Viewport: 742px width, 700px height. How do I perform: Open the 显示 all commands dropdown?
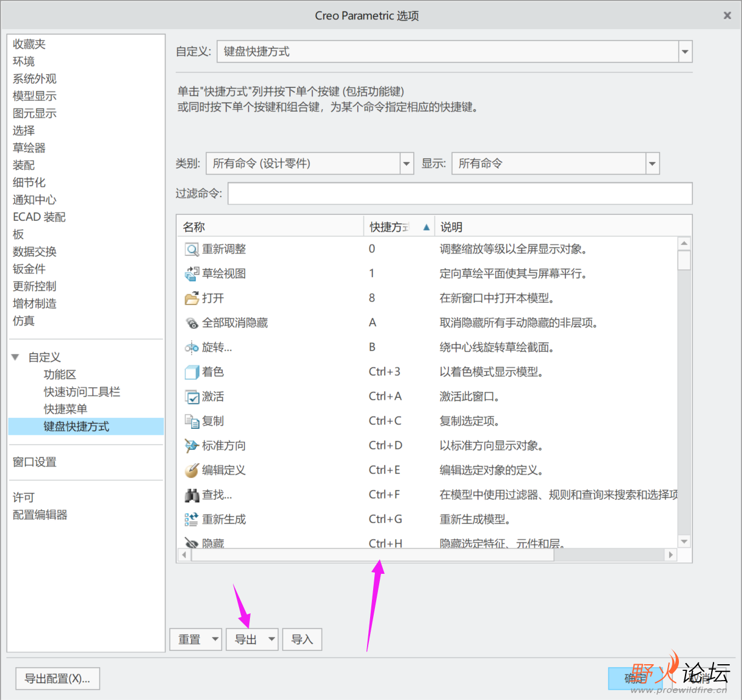pyautogui.click(x=652, y=163)
